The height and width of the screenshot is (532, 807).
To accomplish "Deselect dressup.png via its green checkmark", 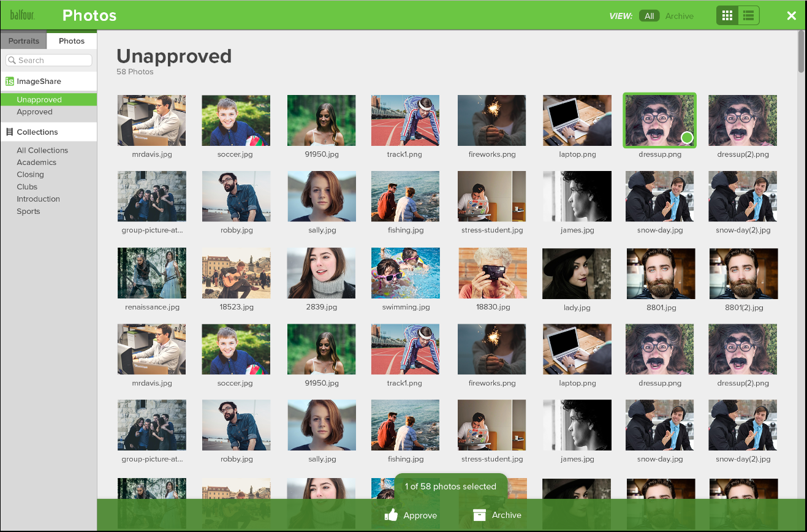I will 687,138.
